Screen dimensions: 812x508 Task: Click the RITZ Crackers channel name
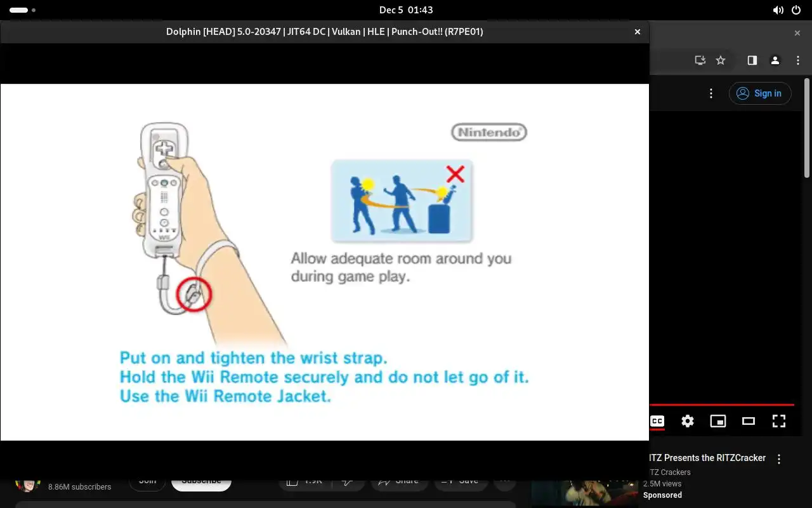click(670, 472)
